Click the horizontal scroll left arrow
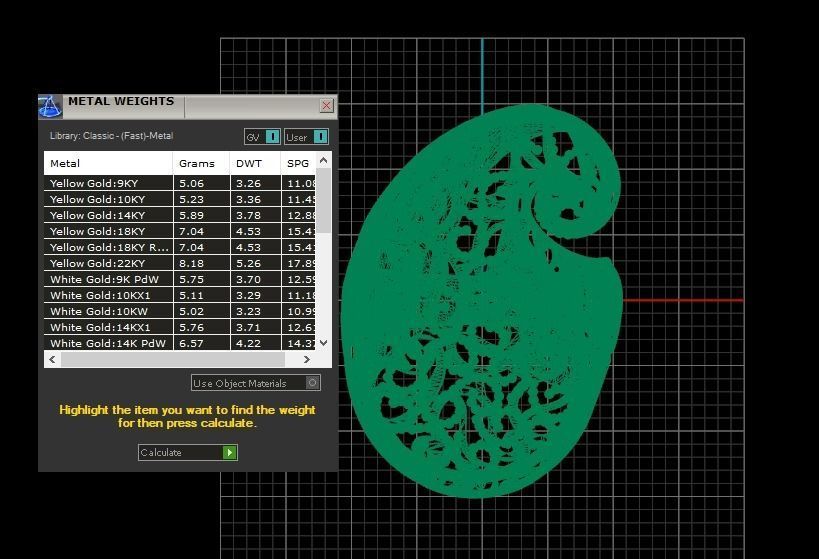Screen dimensions: 819x559 tap(52, 359)
